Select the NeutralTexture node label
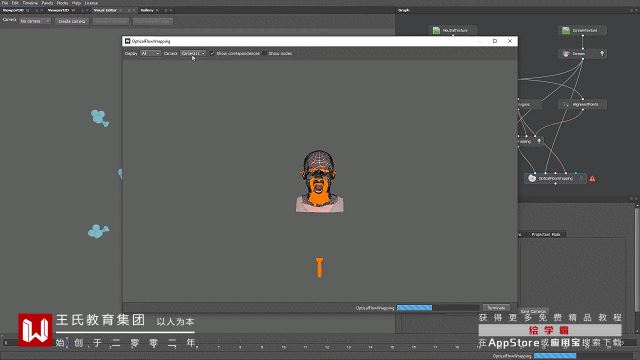 pyautogui.click(x=455, y=30)
